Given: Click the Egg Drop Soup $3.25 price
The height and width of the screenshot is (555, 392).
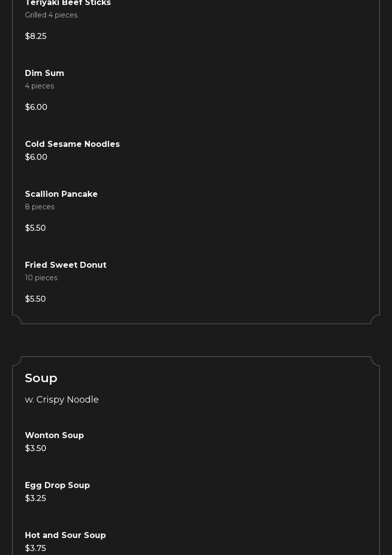Looking at the screenshot, I should point(35,499).
